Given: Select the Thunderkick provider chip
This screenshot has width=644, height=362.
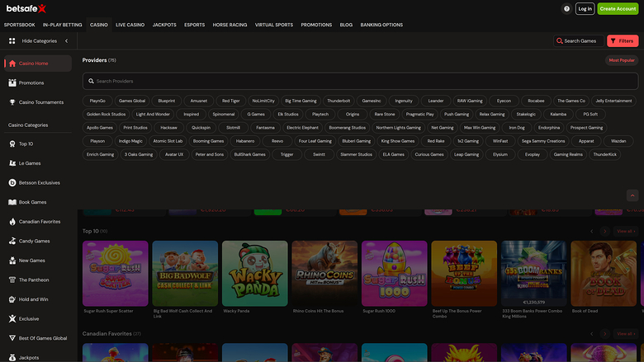Looking at the screenshot, I should (604, 154).
